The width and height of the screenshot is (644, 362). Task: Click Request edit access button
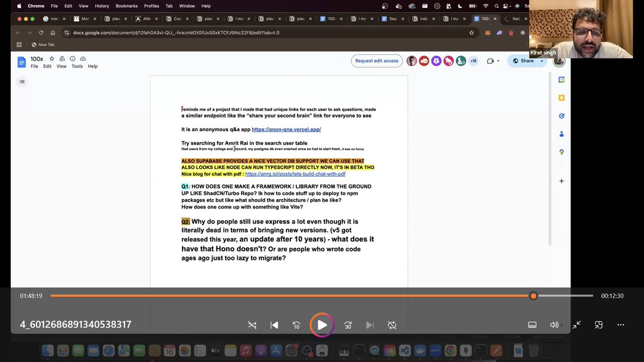pyautogui.click(x=377, y=61)
